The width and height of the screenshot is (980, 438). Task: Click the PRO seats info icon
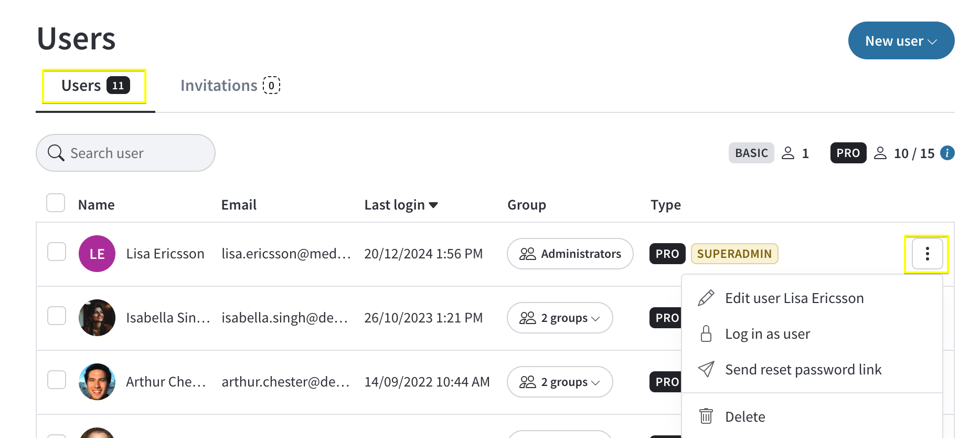947,153
